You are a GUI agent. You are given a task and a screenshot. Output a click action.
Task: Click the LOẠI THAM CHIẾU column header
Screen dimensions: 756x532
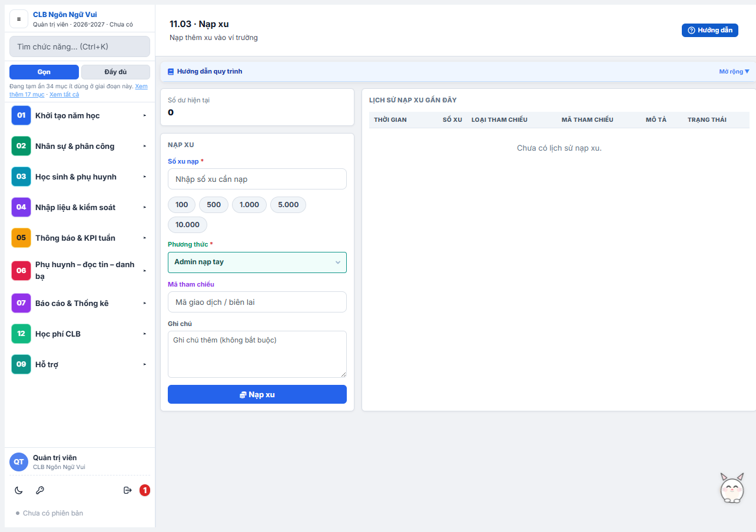pos(499,119)
